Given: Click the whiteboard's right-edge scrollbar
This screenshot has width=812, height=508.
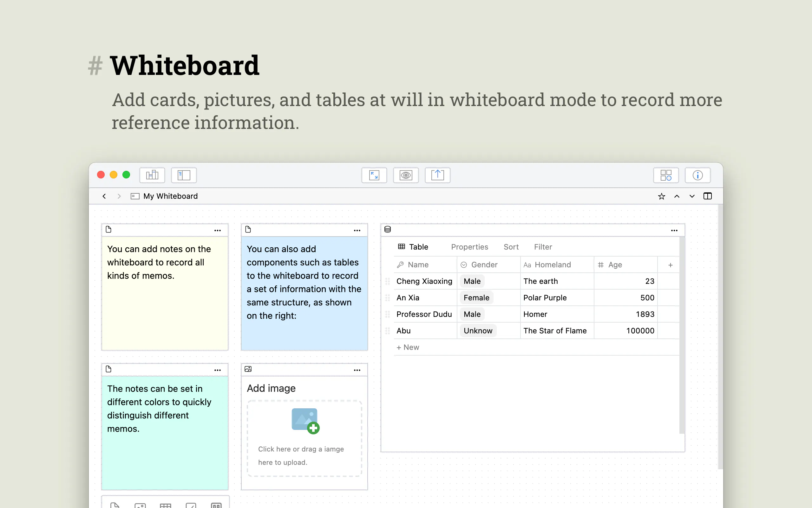Looking at the screenshot, I should 720,337.
